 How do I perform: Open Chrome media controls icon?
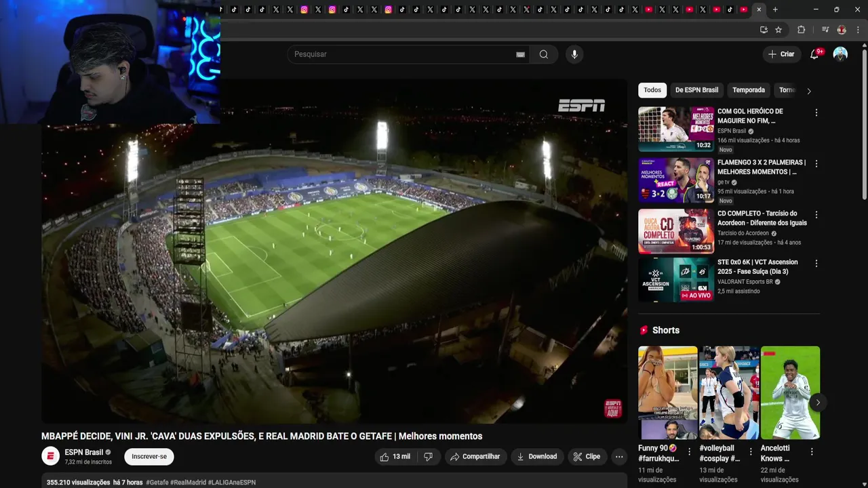825,30
